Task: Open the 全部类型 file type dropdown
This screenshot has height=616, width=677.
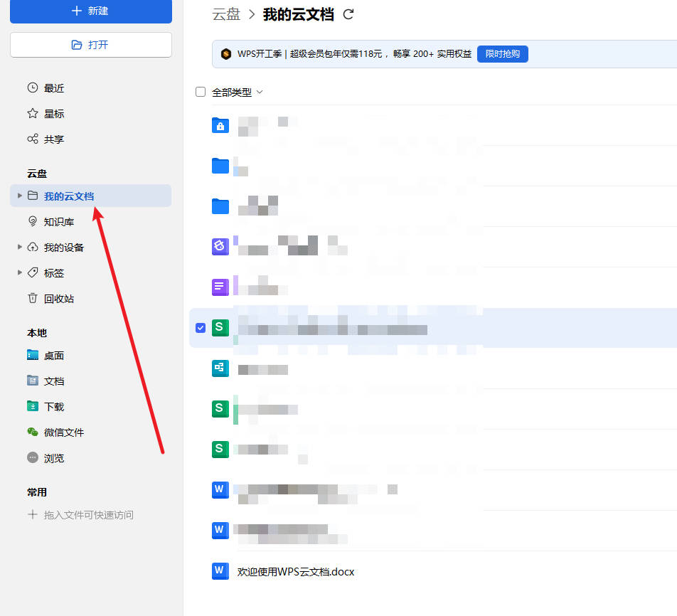Action: (x=238, y=92)
